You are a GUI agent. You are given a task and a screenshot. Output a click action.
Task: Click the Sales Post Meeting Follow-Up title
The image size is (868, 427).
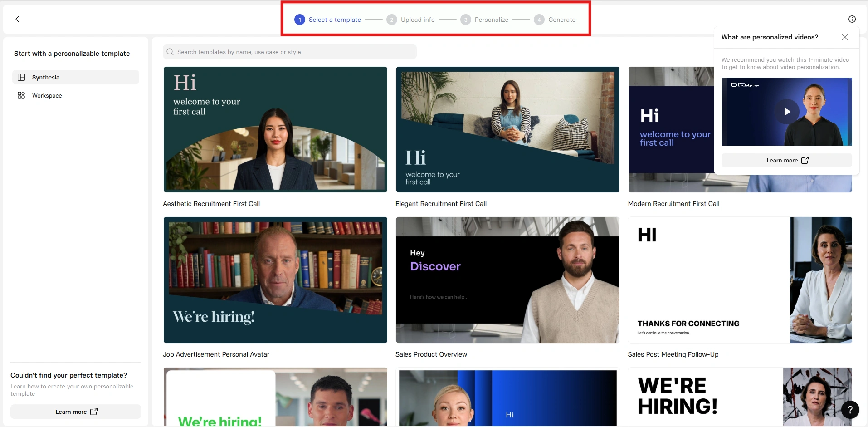(673, 354)
